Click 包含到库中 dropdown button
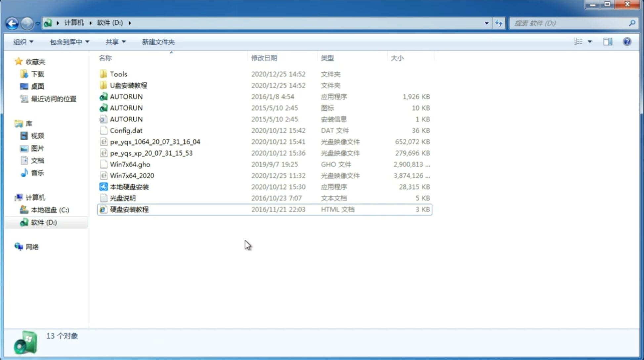Screen dimensions: 644x360 (68, 42)
